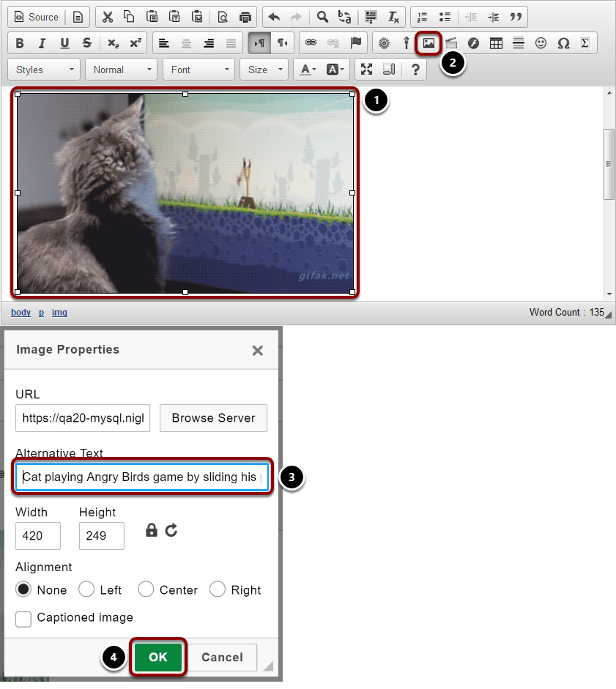The width and height of the screenshot is (616, 689).
Task: Click the Remove Format icon
Action: (393, 17)
